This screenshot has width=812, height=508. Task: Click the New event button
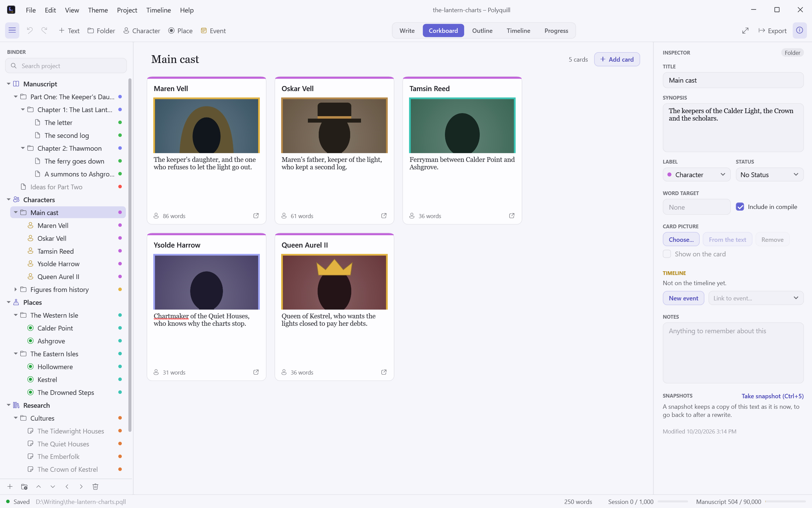click(x=683, y=298)
